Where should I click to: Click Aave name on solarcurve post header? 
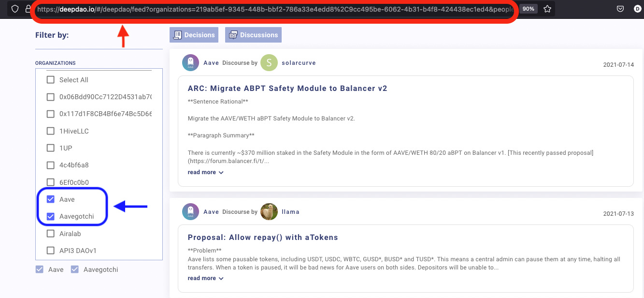[x=211, y=63]
